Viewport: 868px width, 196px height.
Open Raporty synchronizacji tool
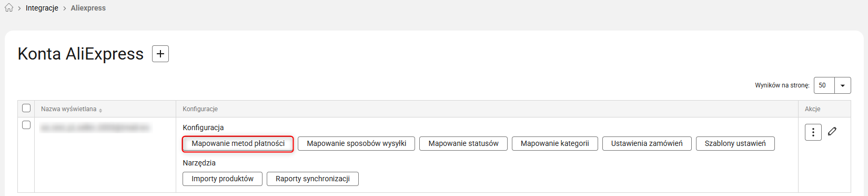[x=312, y=179]
